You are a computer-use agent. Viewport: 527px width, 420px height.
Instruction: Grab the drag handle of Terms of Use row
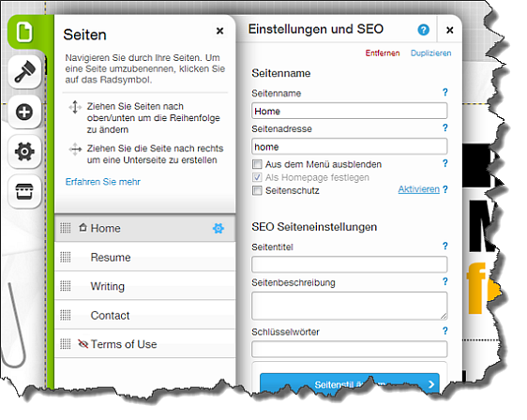pos(66,344)
